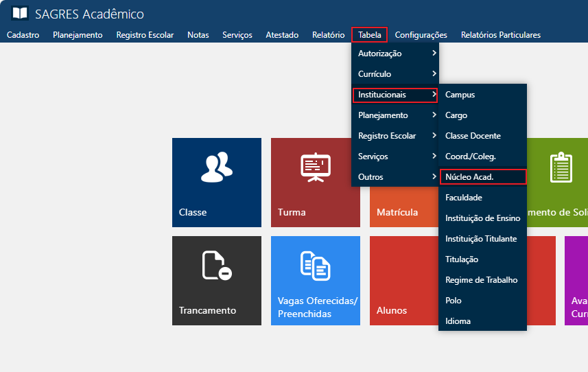Open the Turma tile with presentation board icon
The height and width of the screenshot is (372, 588).
click(315, 182)
